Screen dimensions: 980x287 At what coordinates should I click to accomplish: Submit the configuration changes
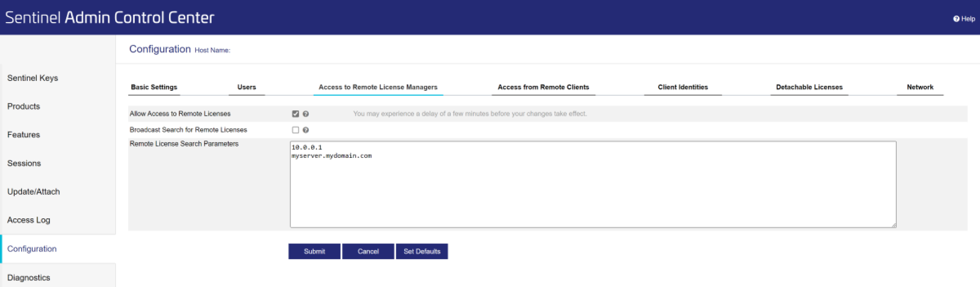point(314,251)
